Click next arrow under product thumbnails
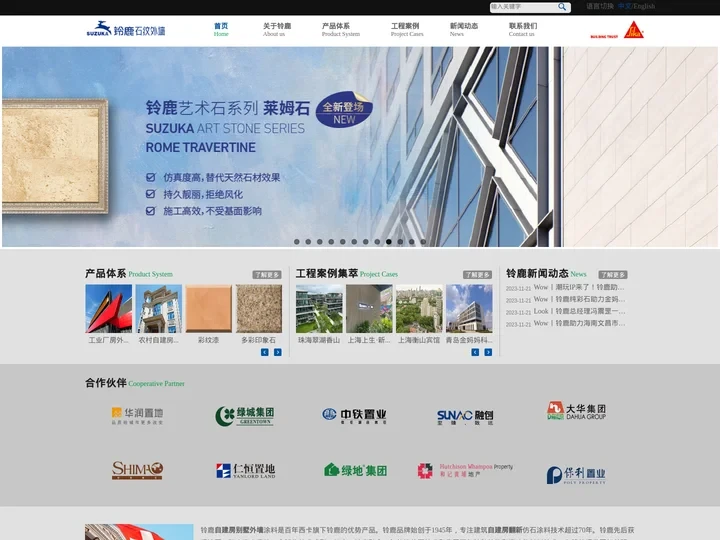The image size is (720, 540). pyautogui.click(x=278, y=352)
